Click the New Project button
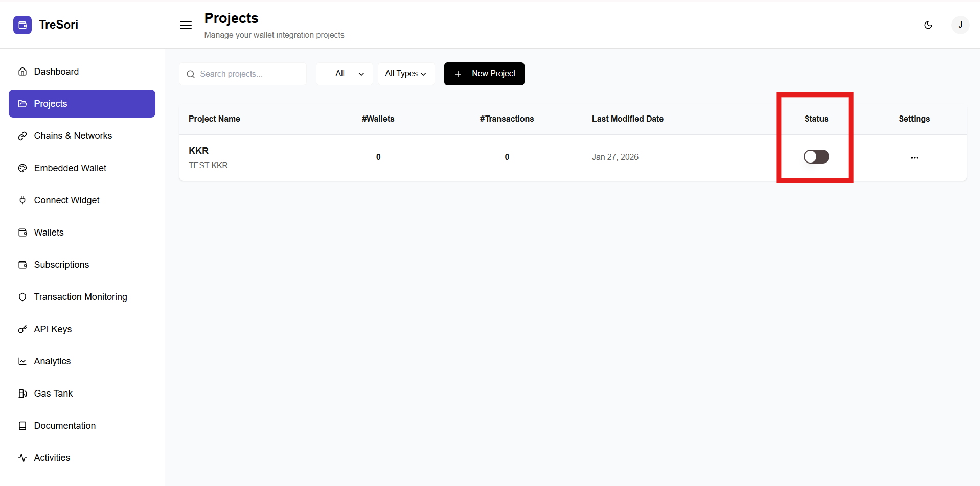980x486 pixels. pyautogui.click(x=484, y=74)
